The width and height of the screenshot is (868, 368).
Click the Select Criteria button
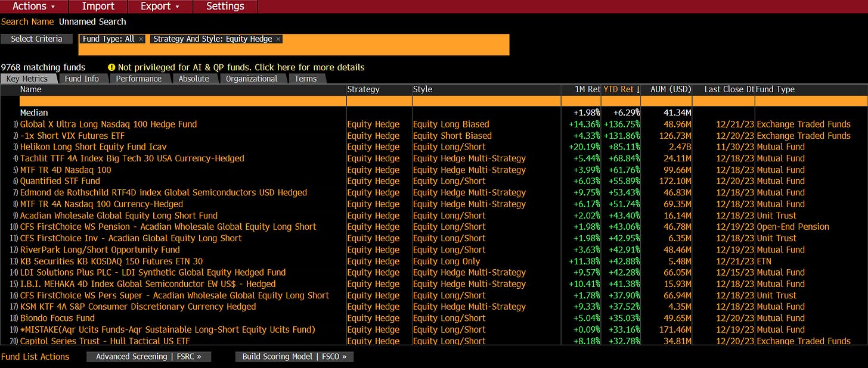click(x=36, y=39)
